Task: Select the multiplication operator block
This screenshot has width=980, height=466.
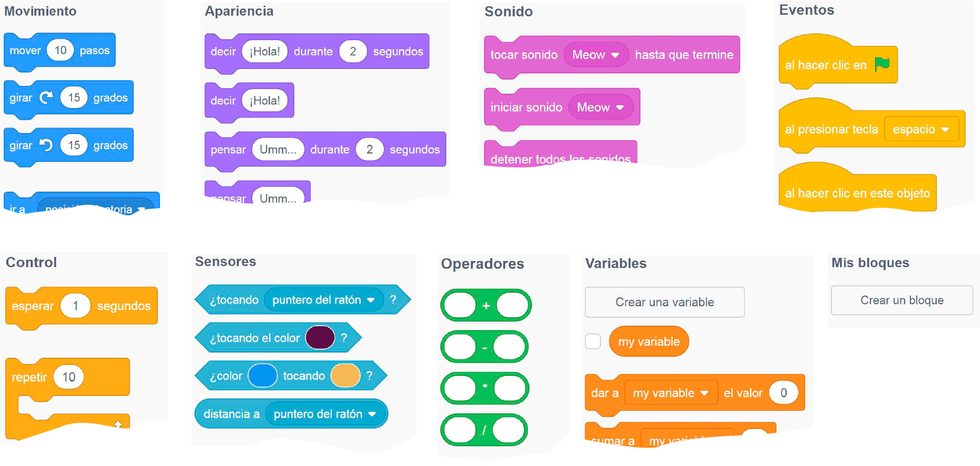Action: click(x=485, y=387)
